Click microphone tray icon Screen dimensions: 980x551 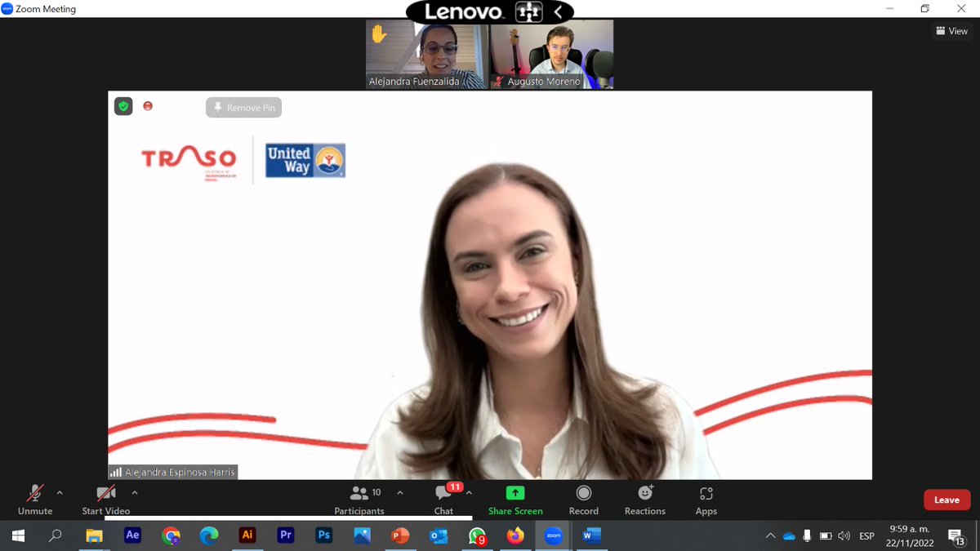click(807, 535)
